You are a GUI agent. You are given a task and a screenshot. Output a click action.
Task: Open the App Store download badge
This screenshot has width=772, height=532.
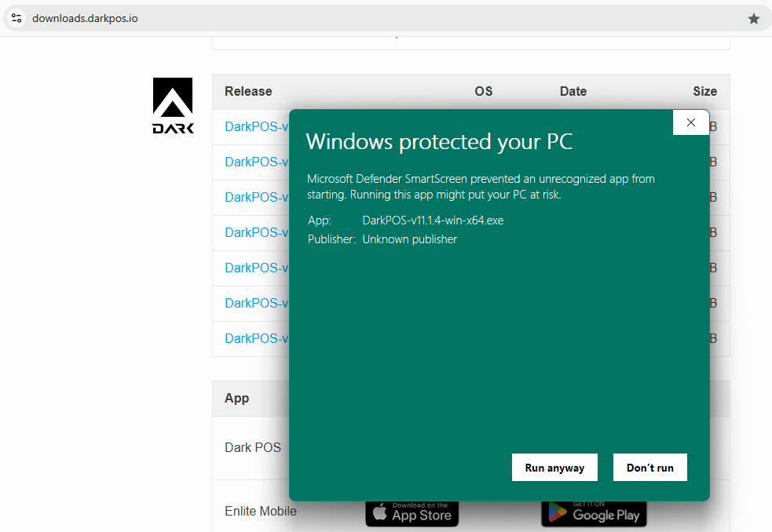click(412, 513)
